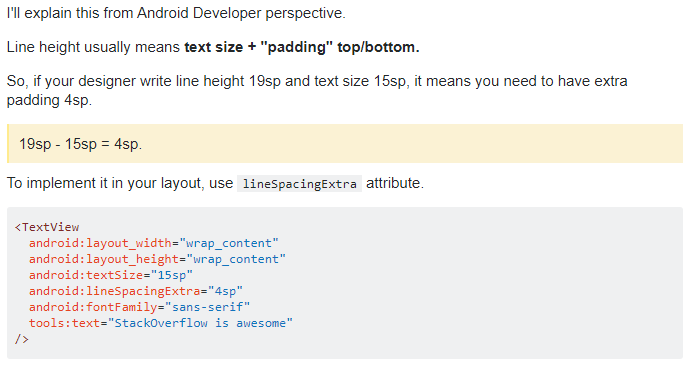Click the yellow 19sp - 15sp = 4sp block

[345, 144]
